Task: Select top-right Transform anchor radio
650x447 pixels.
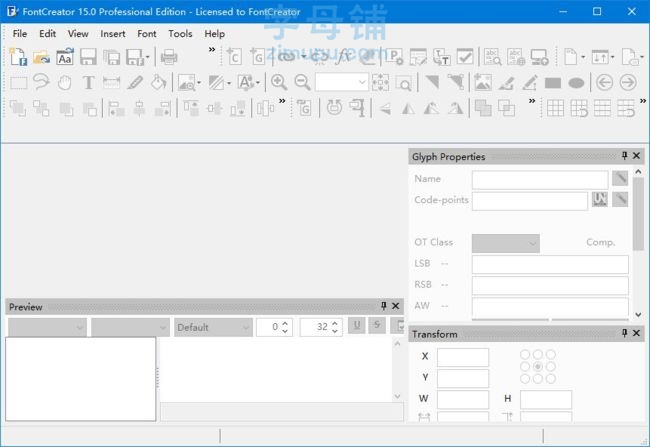Action: (551, 355)
